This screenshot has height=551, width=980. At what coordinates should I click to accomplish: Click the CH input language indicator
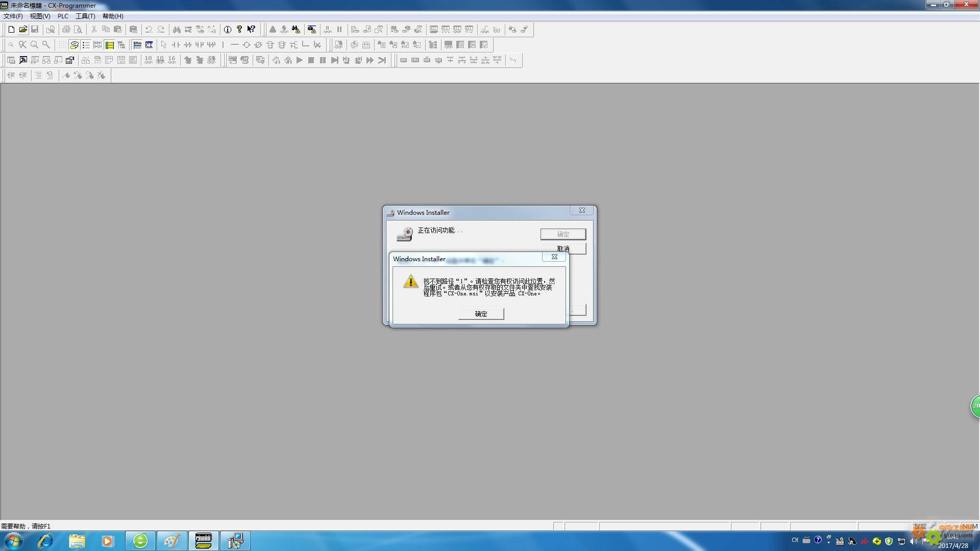click(795, 540)
